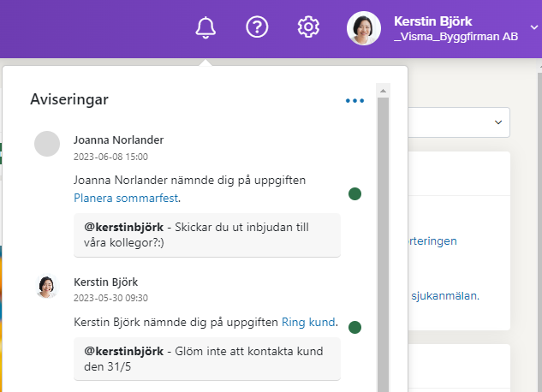Click Kerstin Björk's avatar in notification list
Viewport: 542px width, 392px height.
pos(47,286)
